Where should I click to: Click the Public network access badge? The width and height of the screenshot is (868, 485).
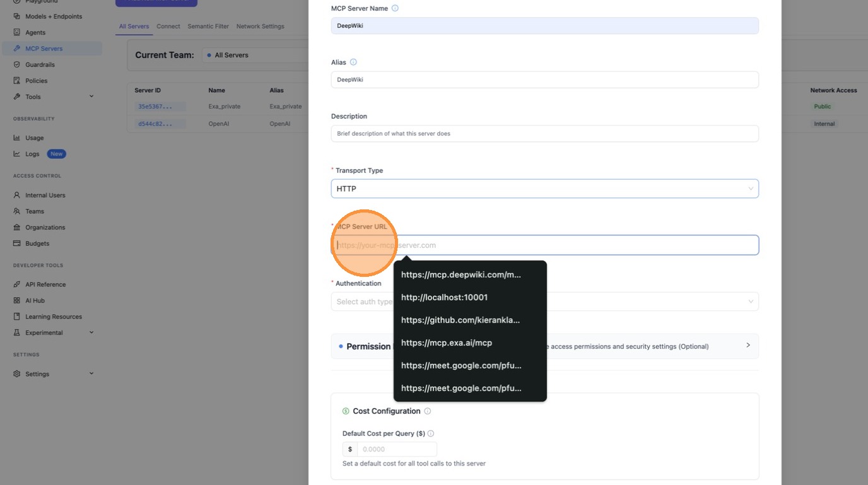tap(823, 107)
